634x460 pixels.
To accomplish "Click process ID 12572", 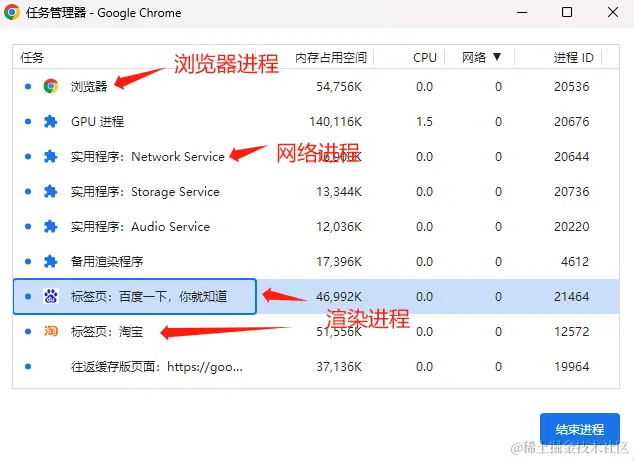I will click(x=571, y=331).
